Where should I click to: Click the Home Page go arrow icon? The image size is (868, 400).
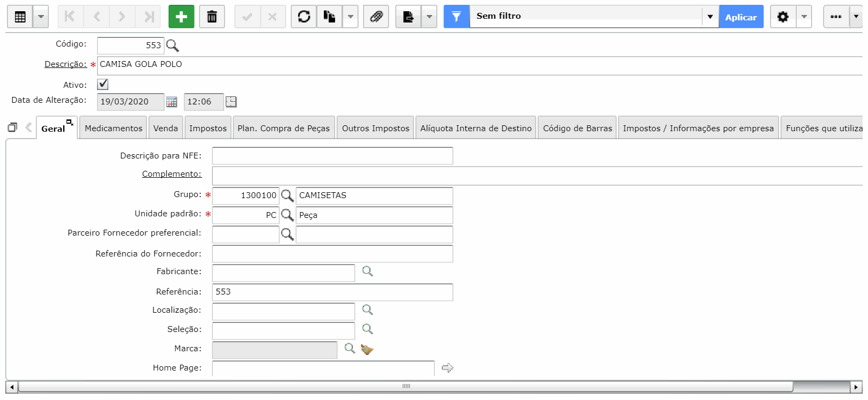[448, 368]
